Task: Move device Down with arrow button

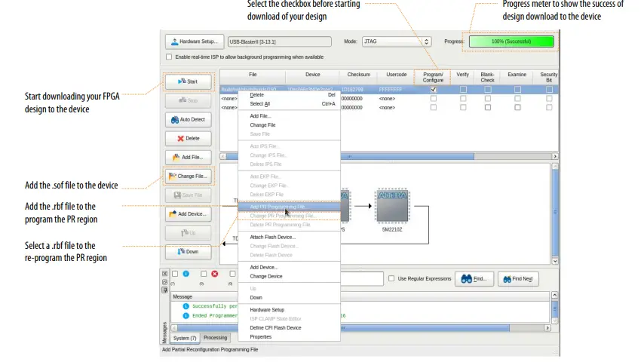Action: tap(188, 252)
